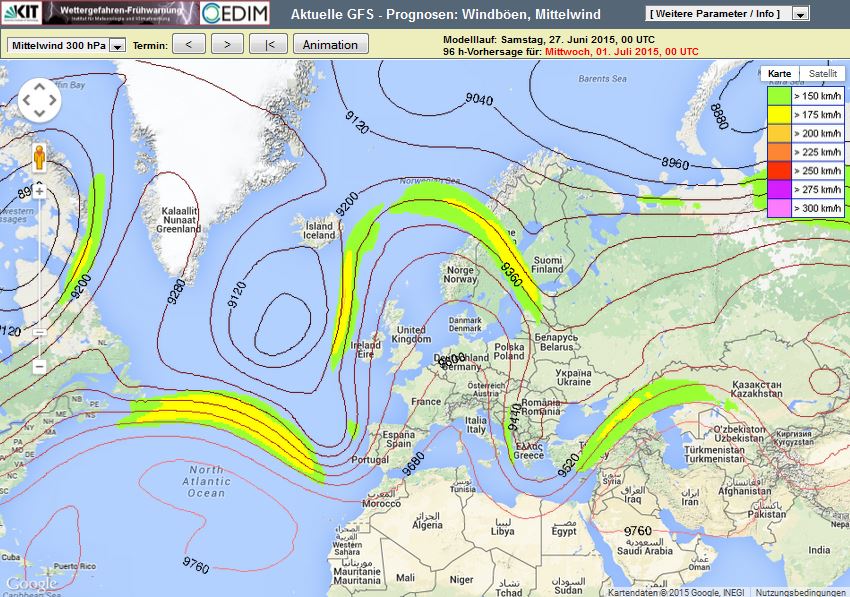Image resolution: width=850 pixels, height=597 pixels.
Task: Click the Ukraine label on the map
Action: click(574, 377)
